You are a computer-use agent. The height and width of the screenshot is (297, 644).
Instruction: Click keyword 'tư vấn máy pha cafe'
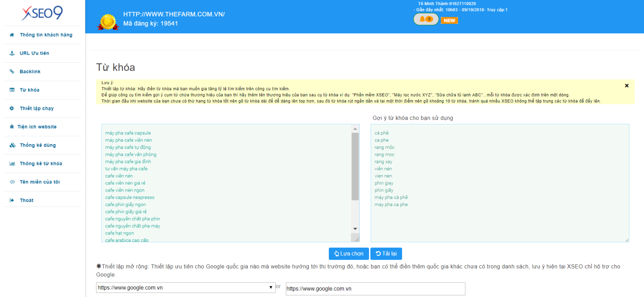[x=126, y=169]
